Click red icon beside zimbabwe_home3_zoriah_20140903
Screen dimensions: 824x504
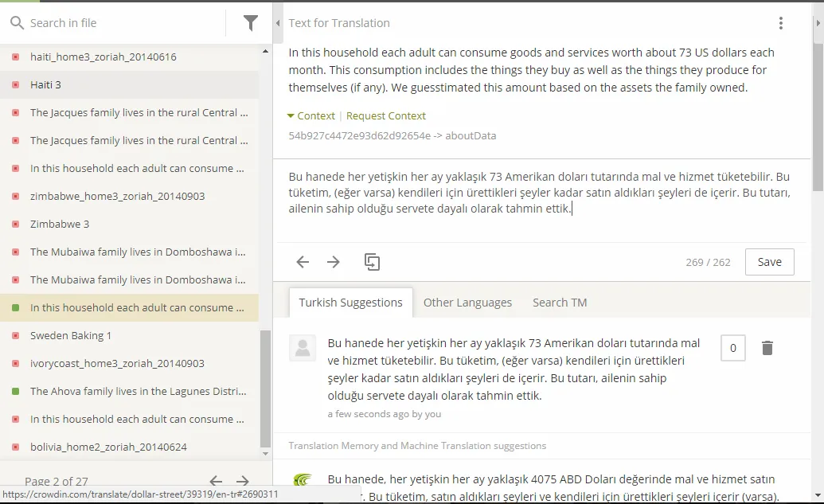click(16, 196)
